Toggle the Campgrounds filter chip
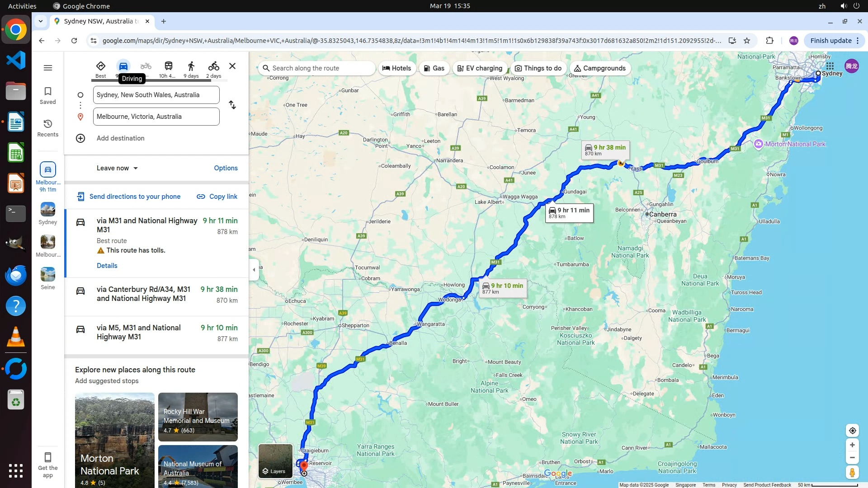The height and width of the screenshot is (488, 868). 600,68
